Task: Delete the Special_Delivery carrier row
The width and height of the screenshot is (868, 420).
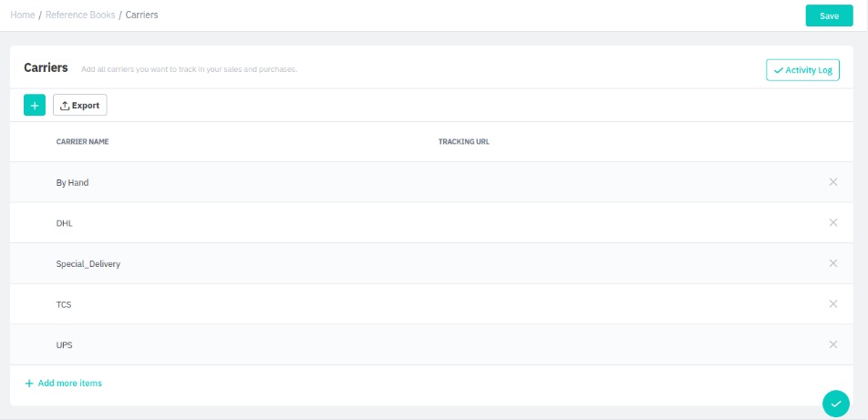Action: coord(832,263)
